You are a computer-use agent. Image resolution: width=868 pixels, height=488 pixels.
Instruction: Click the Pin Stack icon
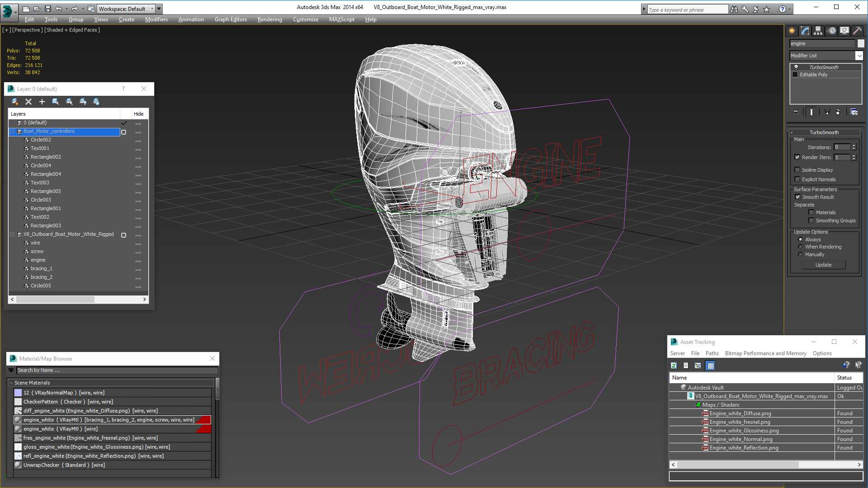[x=796, y=112]
